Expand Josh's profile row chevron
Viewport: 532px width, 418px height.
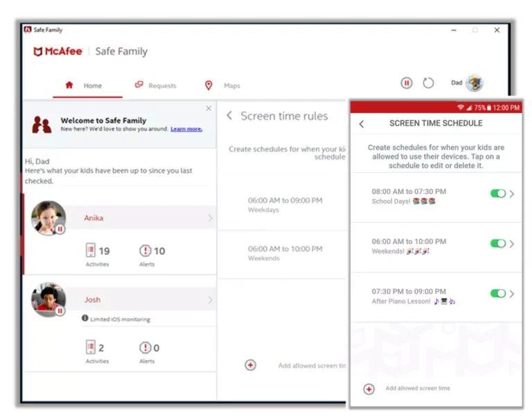210,300
